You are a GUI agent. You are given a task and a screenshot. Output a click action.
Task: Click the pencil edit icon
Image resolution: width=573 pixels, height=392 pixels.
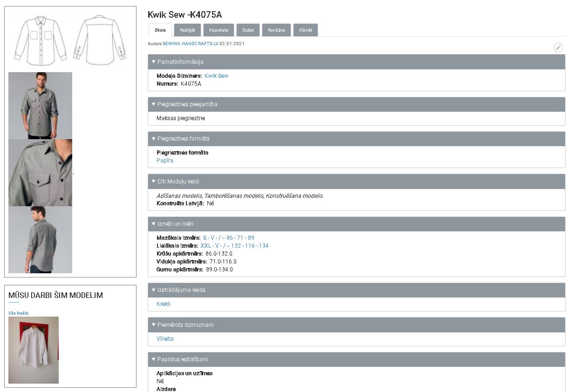tap(558, 47)
